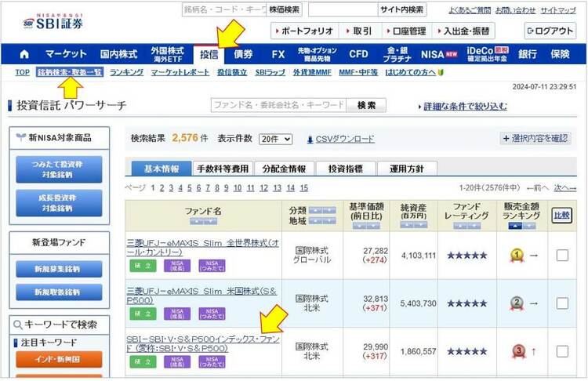Sort 販売金額ランキング ascending arrow
Viewport: 588px width, 381px height.
click(x=515, y=226)
